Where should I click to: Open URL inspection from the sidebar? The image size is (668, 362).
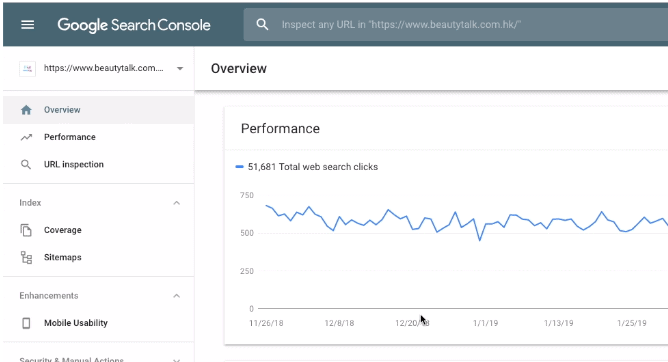pyautogui.click(x=98, y=164)
